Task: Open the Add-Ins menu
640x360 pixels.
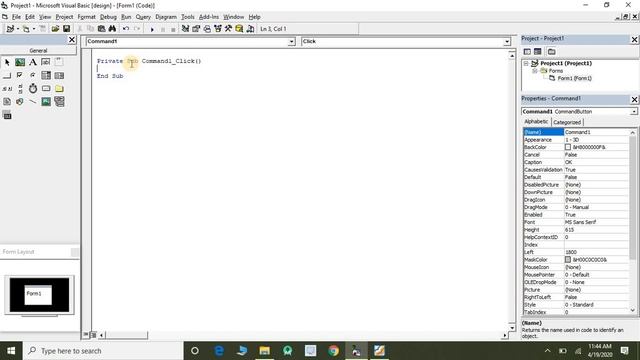Action: click(209, 17)
